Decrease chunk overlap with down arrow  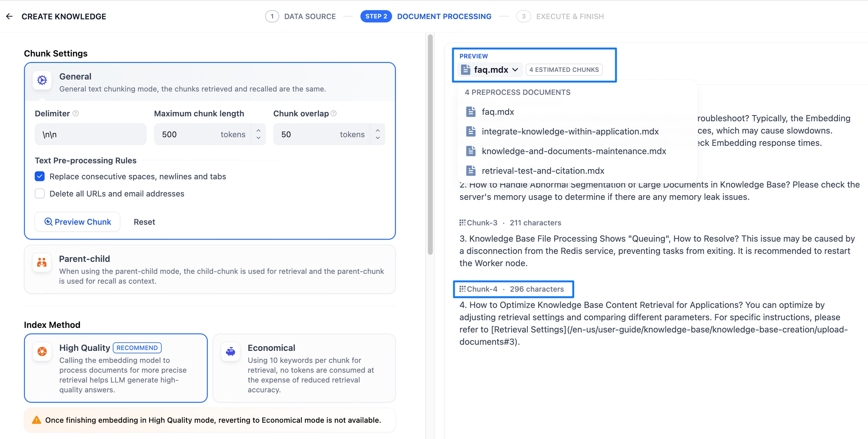pos(377,138)
